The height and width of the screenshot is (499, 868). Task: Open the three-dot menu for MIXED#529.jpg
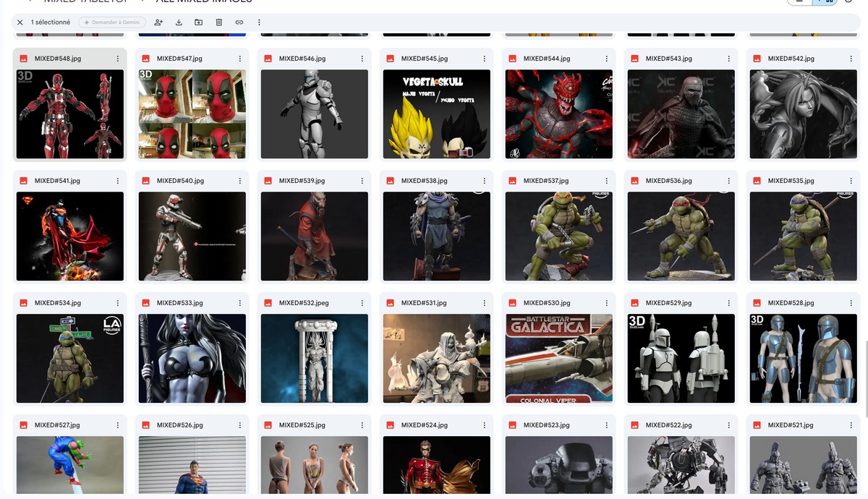pos(729,303)
